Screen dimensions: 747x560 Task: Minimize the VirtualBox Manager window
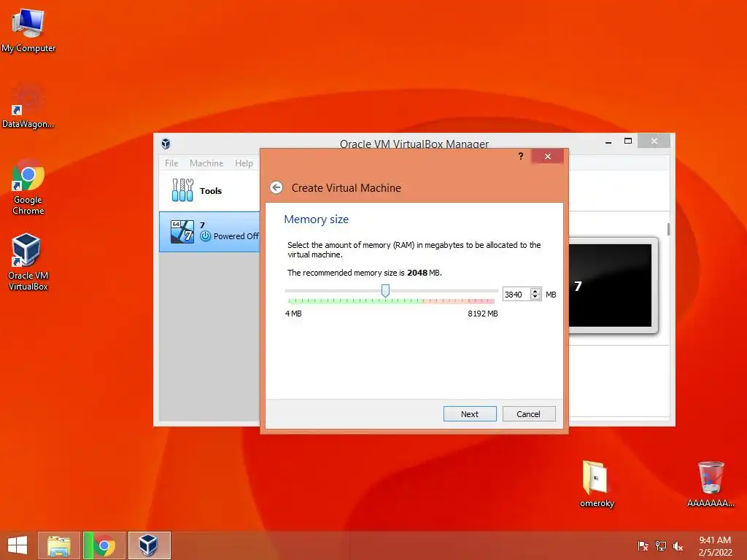pyautogui.click(x=608, y=142)
